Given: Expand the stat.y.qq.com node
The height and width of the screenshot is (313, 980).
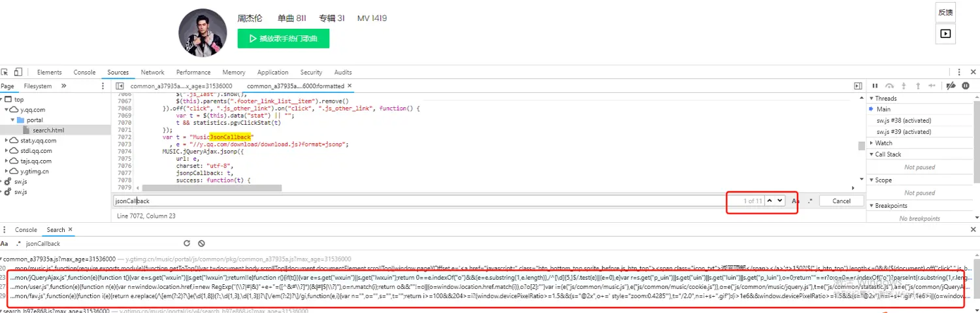Looking at the screenshot, I should click(7, 140).
